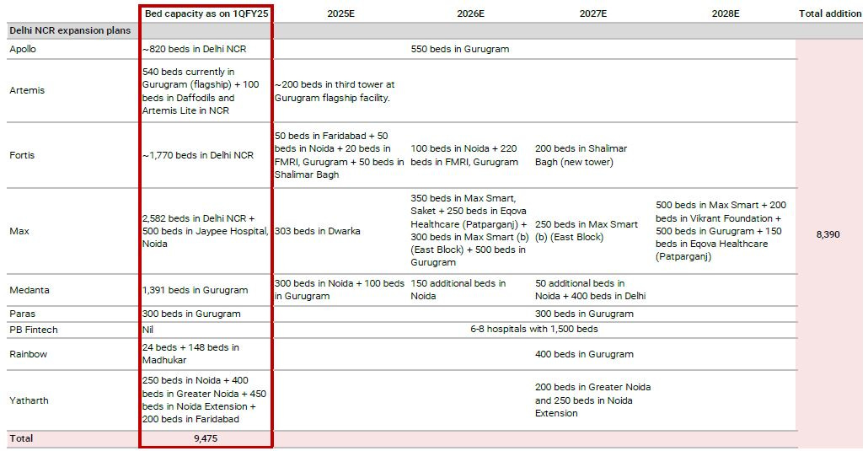
Task: Select the PB Fintech row label
Action: pyautogui.click(x=34, y=330)
